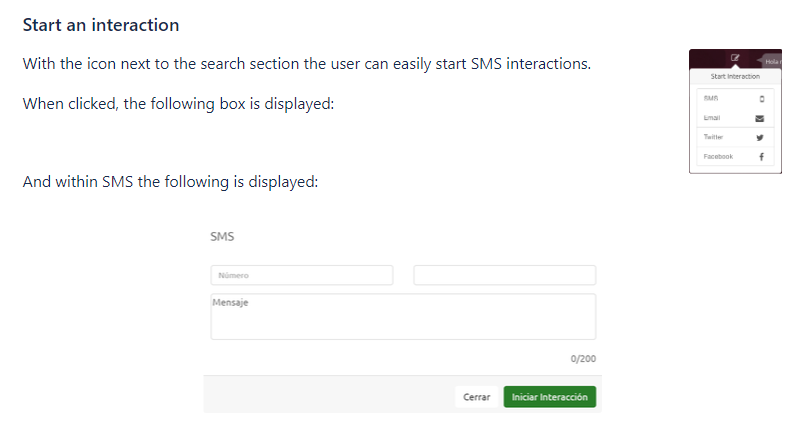Select the Email label in the interaction menu
The height and width of the screenshot is (432, 804).
(712, 119)
